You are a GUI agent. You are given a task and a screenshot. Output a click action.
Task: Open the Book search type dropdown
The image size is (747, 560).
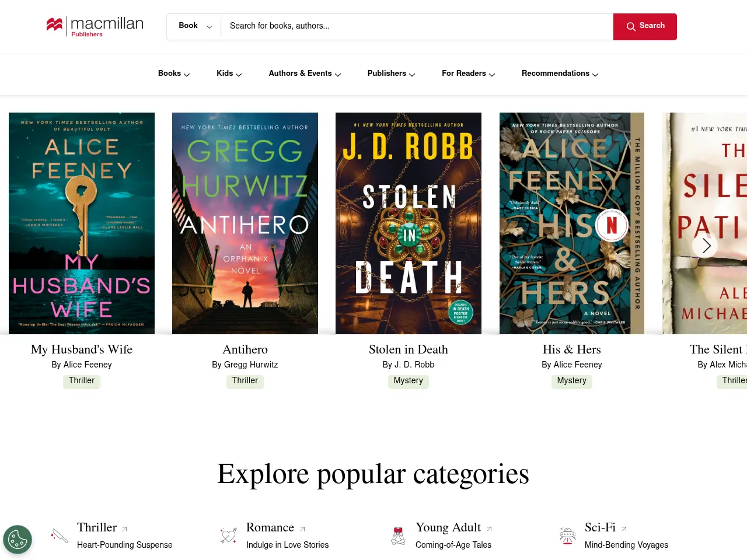click(193, 26)
